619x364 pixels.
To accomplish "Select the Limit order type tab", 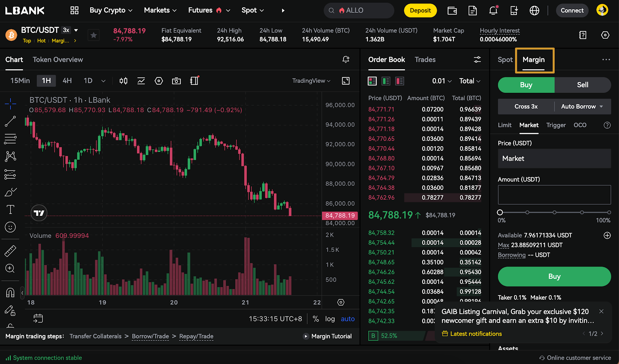I will tap(504, 125).
